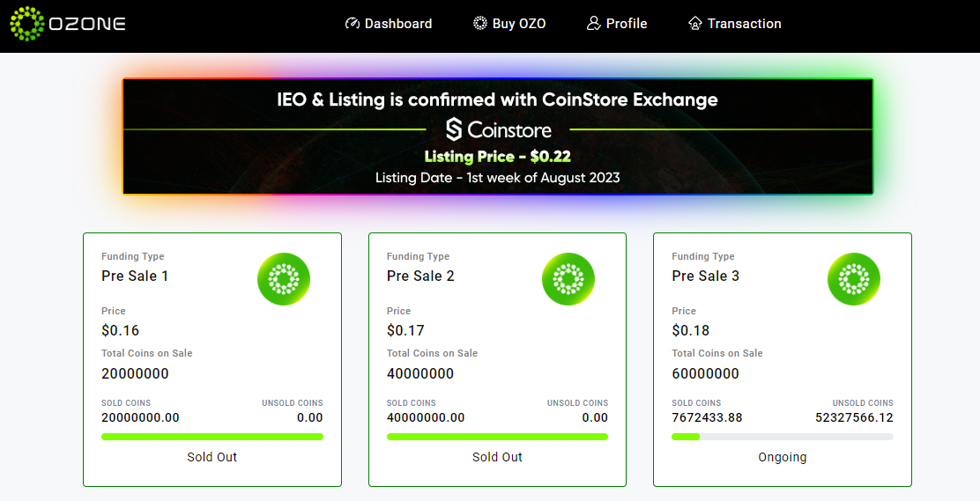Viewport: 980px width, 501px height.
Task: Go to the Profile page
Action: (617, 24)
